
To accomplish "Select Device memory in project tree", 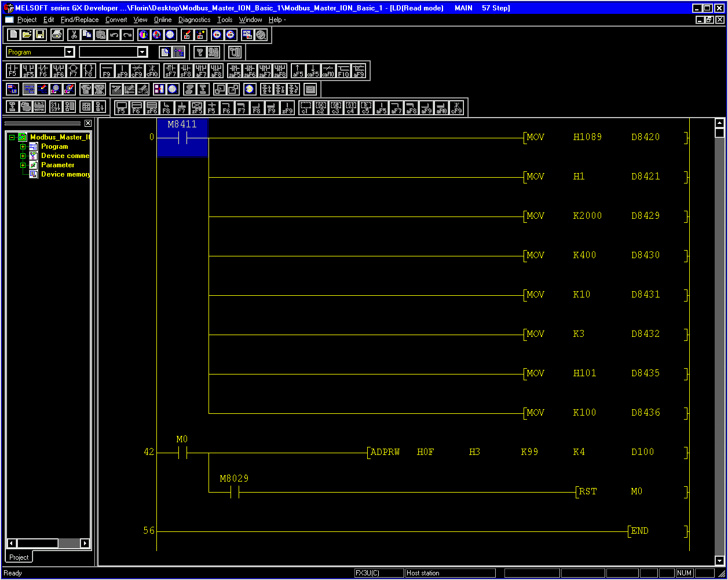I will point(65,174).
